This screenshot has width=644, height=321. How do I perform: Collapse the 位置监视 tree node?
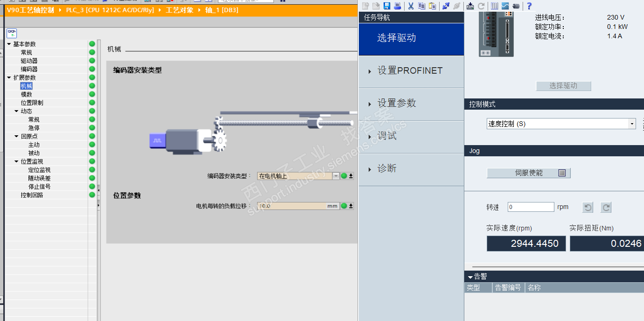point(16,161)
